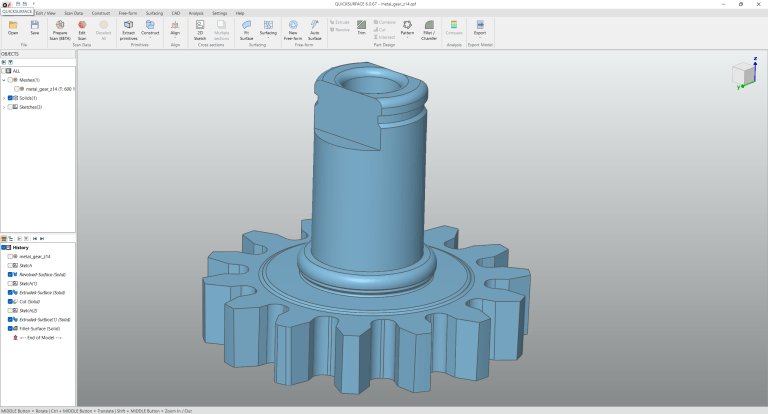Click the Open file icon
This screenshot has height=414, width=768.
[x=13, y=24]
